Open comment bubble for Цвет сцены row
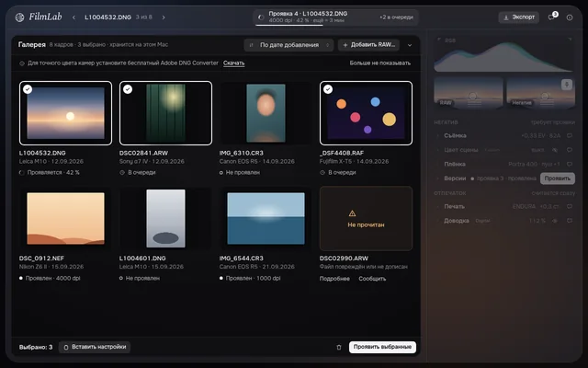Viewport: 588px width, 368px height. point(570,150)
